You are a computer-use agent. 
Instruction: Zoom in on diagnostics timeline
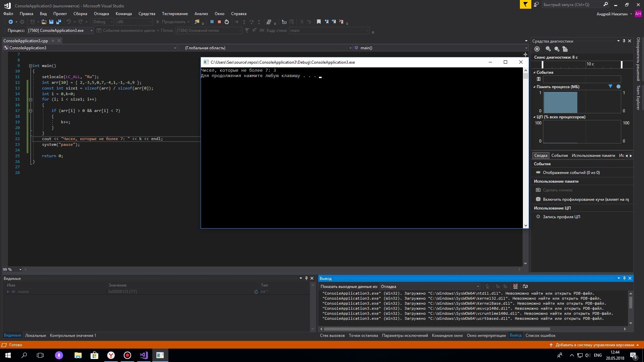[x=548, y=49]
